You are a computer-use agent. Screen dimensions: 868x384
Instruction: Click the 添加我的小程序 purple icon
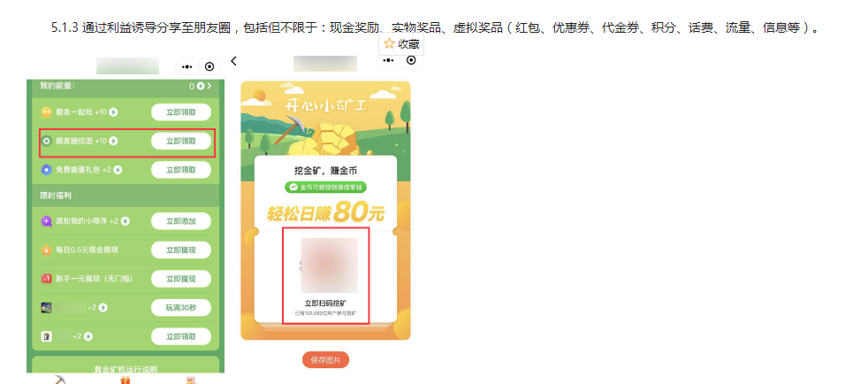click(x=47, y=221)
